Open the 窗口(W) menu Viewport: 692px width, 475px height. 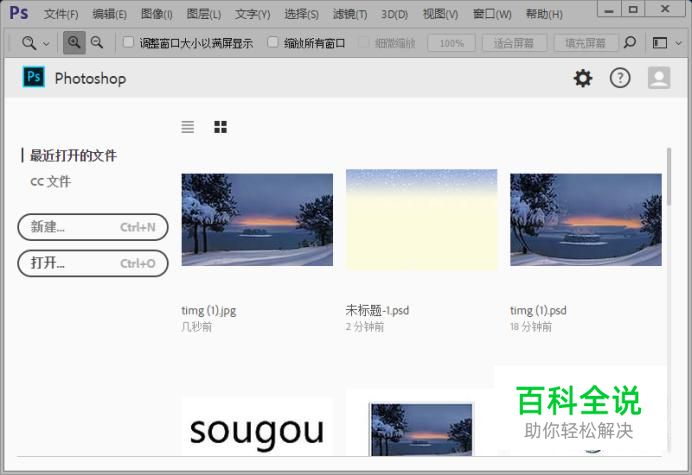[x=492, y=14]
